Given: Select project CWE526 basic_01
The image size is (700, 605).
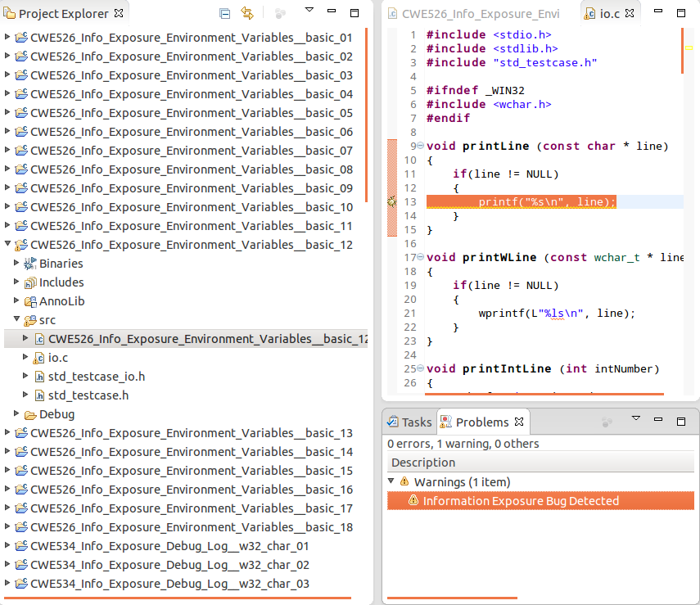Looking at the screenshot, I should point(191,38).
